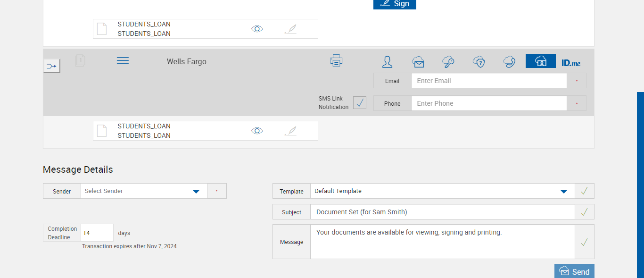Click the eye icon on the top STUDENTS_LOAN document
Image resolution: width=644 pixels, height=278 pixels.
257,29
